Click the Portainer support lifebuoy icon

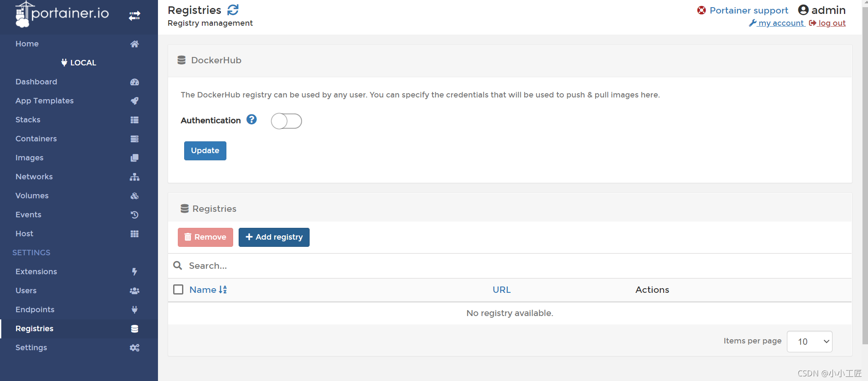(x=701, y=10)
